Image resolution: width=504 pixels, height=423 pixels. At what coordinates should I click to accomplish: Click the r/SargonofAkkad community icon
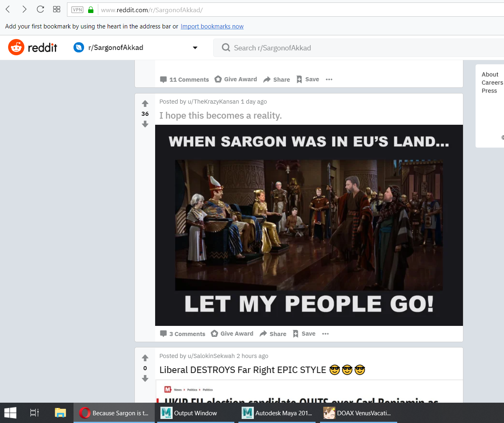(x=79, y=48)
